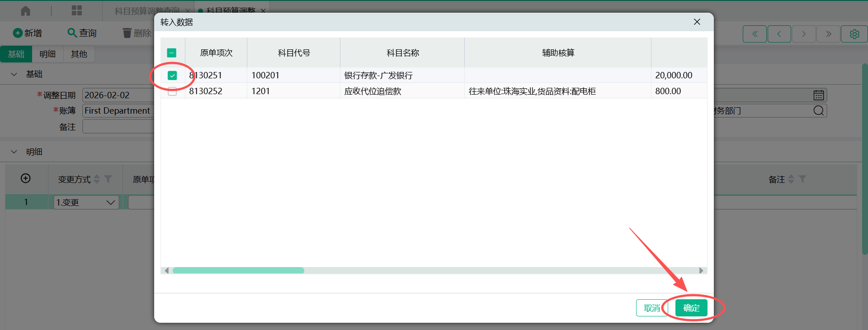Click the settings gear icon

tap(854, 34)
